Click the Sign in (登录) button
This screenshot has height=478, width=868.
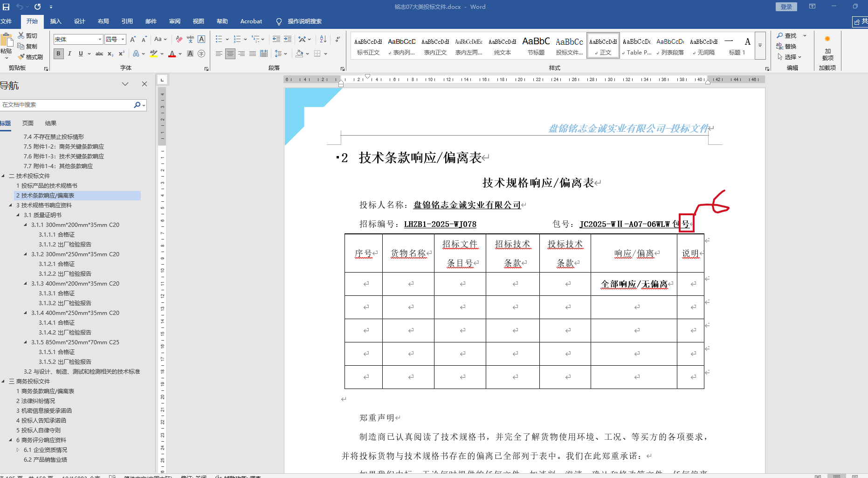(x=786, y=7)
